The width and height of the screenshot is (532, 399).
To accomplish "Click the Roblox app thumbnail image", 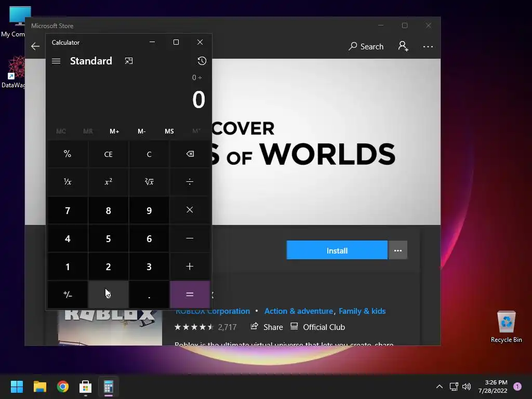I will pos(110,327).
